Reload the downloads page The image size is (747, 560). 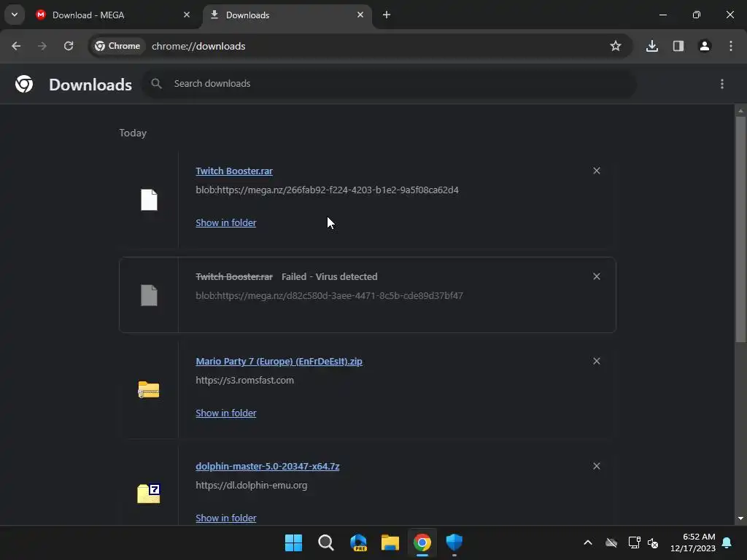[x=69, y=46]
